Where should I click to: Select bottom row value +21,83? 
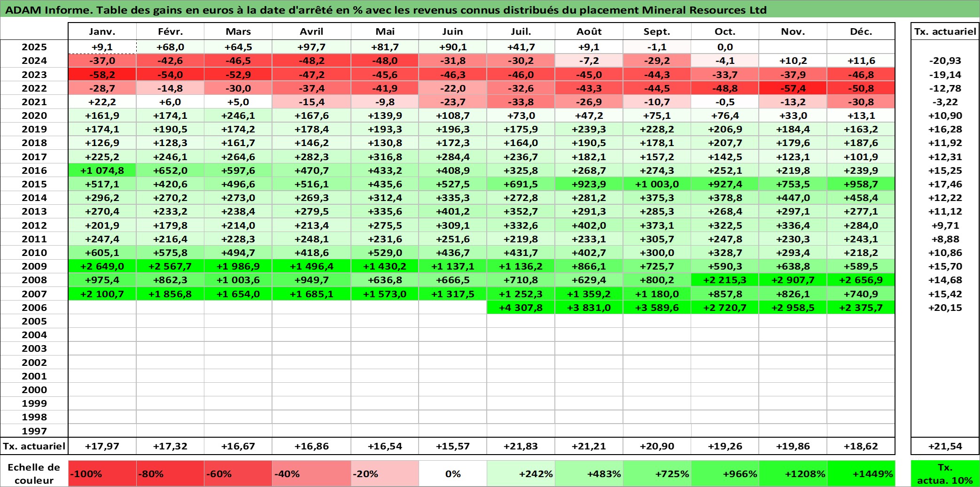[x=521, y=446]
